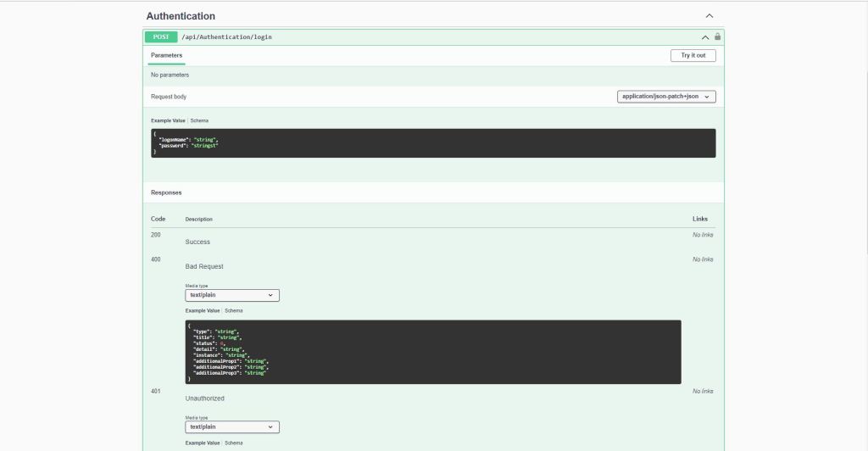Collapse the Authentication section chevron
The width and height of the screenshot is (868, 451).
point(709,16)
